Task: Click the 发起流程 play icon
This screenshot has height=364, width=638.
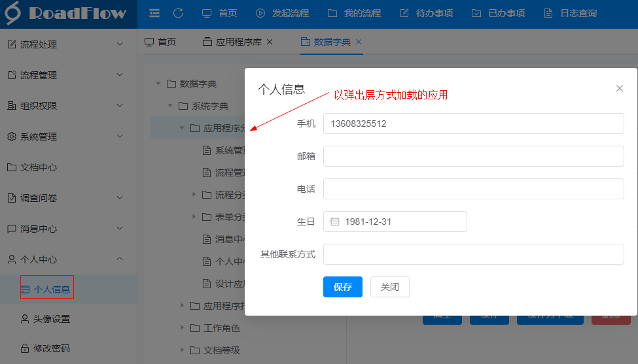Action: (260, 14)
